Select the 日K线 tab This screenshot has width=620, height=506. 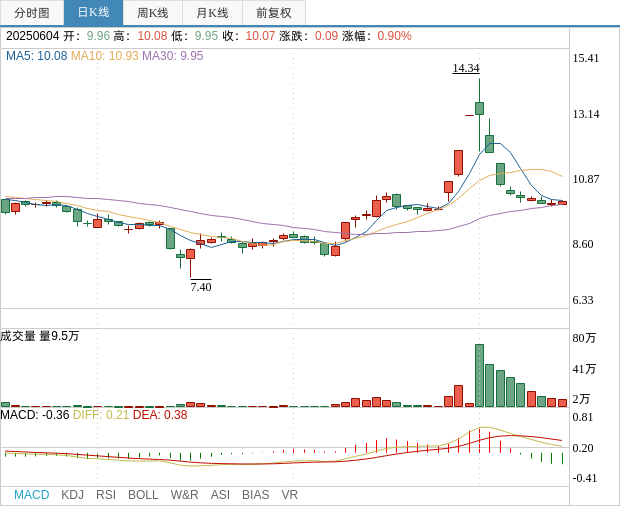click(x=93, y=13)
